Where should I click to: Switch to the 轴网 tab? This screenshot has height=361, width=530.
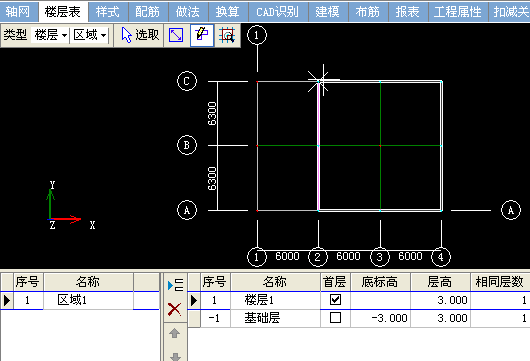(x=18, y=12)
